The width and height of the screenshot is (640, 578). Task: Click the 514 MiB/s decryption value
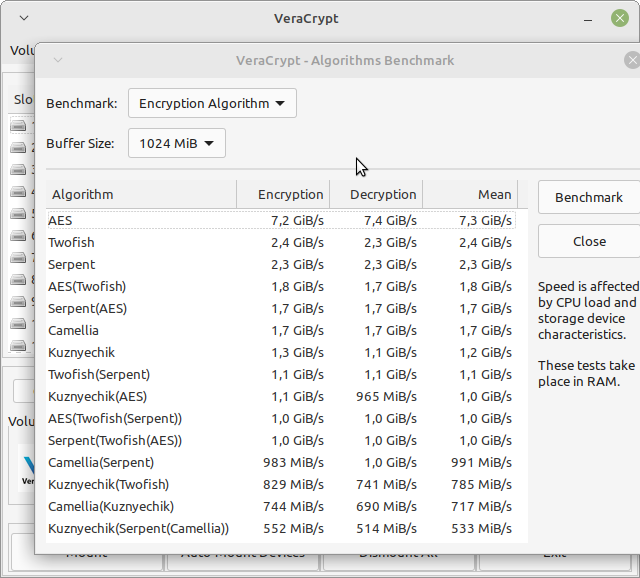click(386, 529)
